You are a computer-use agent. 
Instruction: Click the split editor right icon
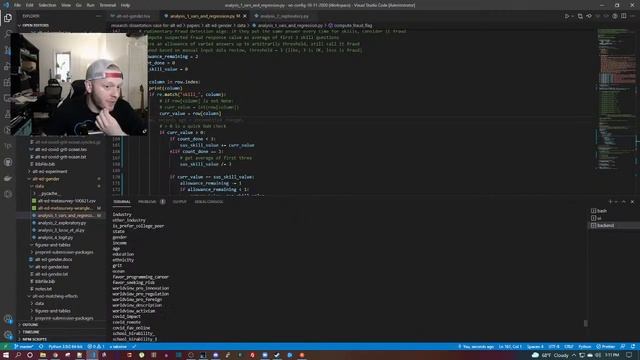coord(623,16)
